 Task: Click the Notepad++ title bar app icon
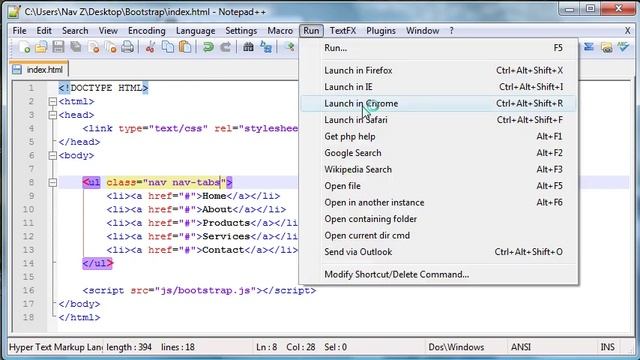click(x=14, y=11)
